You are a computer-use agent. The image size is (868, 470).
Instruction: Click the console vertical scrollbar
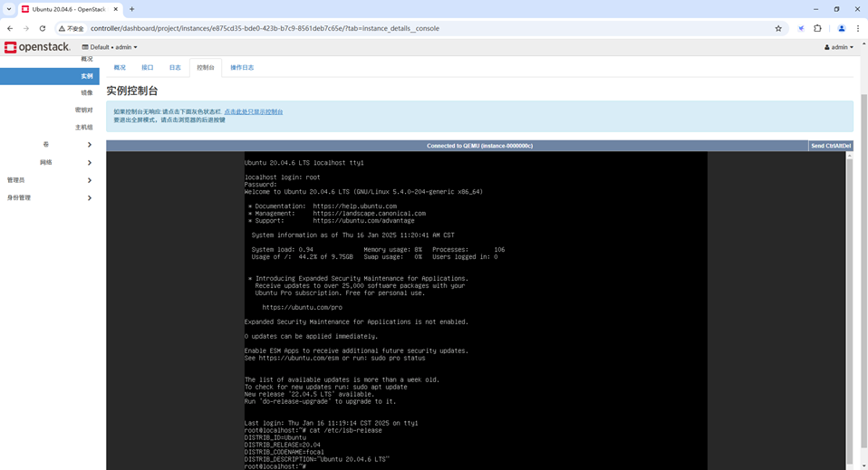click(849, 310)
